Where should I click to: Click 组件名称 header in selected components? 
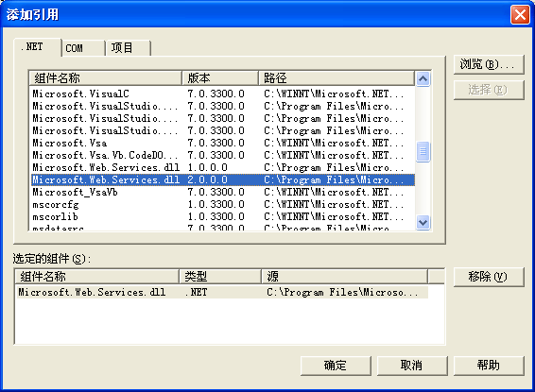[97, 277]
